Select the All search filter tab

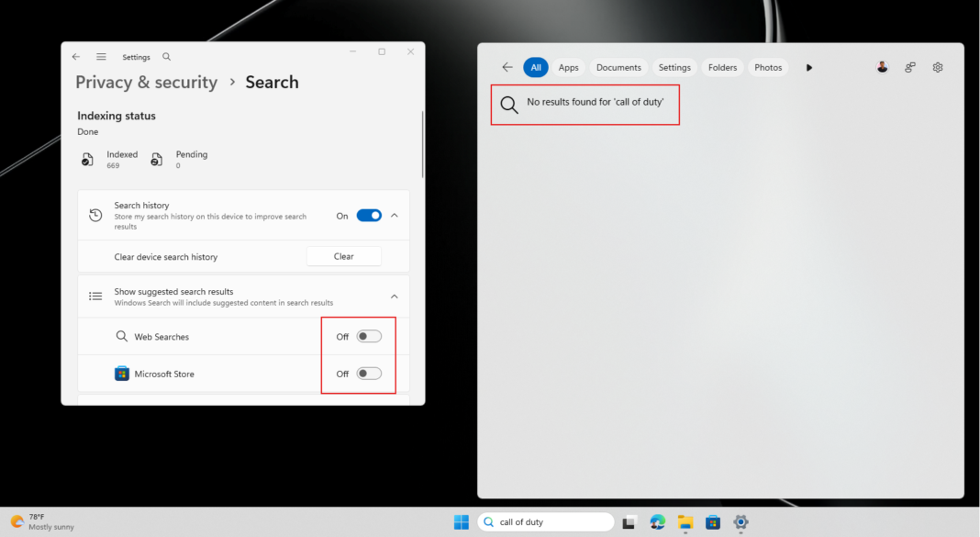click(536, 68)
